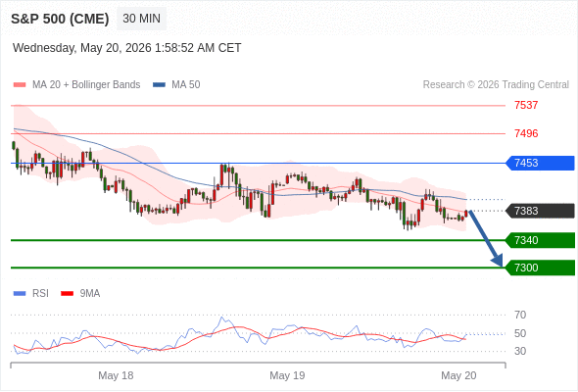Click the MA 50 legend label

[186, 85]
